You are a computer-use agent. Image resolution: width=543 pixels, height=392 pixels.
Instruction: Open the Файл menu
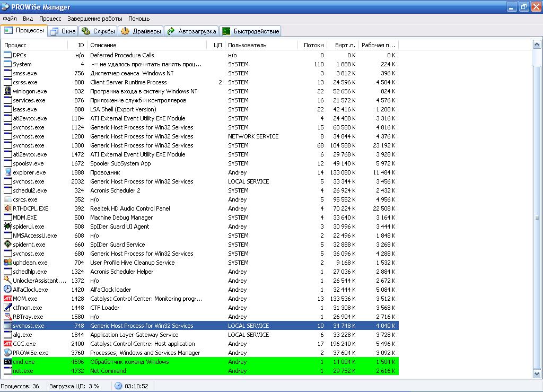pos(10,19)
